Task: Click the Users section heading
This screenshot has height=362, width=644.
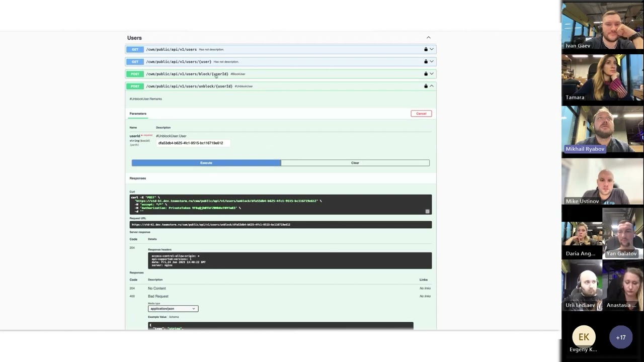Action: tap(134, 38)
